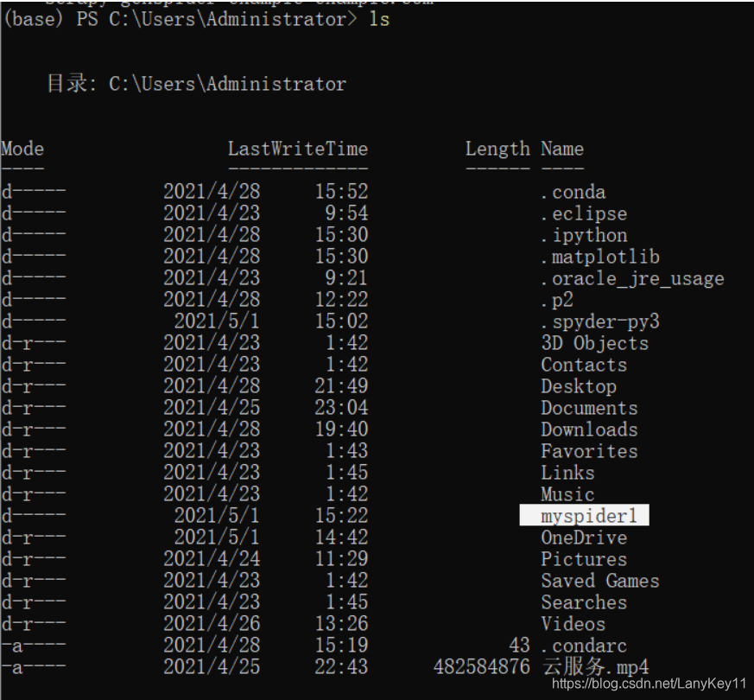Click the ls command text

point(379,19)
